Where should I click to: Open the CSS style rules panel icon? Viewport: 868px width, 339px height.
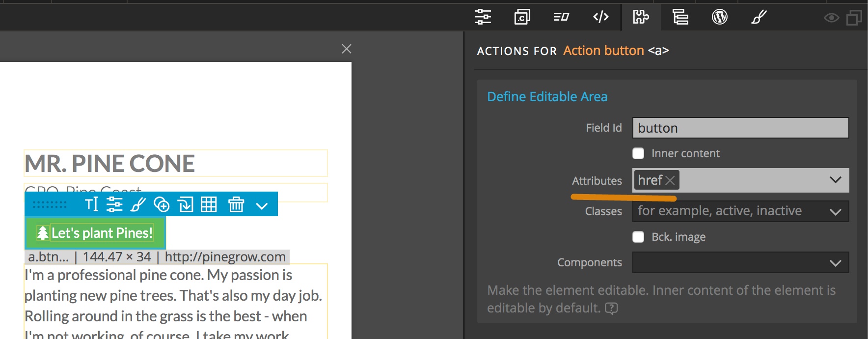coord(522,17)
